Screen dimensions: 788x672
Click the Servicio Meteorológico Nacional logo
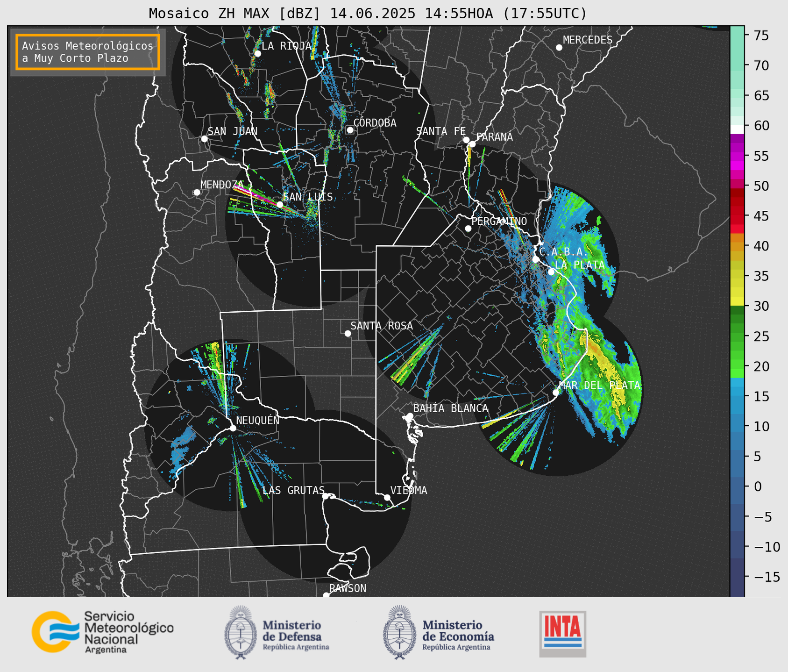[102, 631]
